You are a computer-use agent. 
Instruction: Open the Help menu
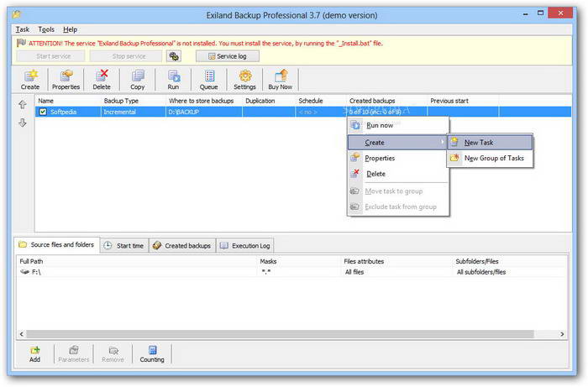coord(70,29)
